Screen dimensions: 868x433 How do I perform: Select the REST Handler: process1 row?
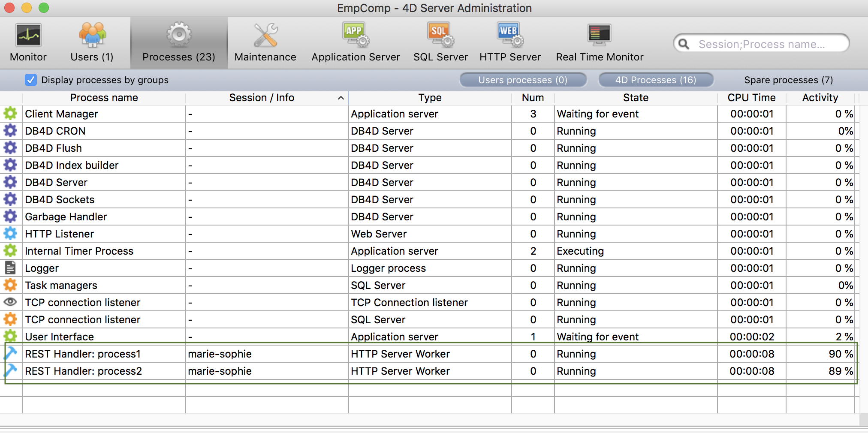click(83, 354)
